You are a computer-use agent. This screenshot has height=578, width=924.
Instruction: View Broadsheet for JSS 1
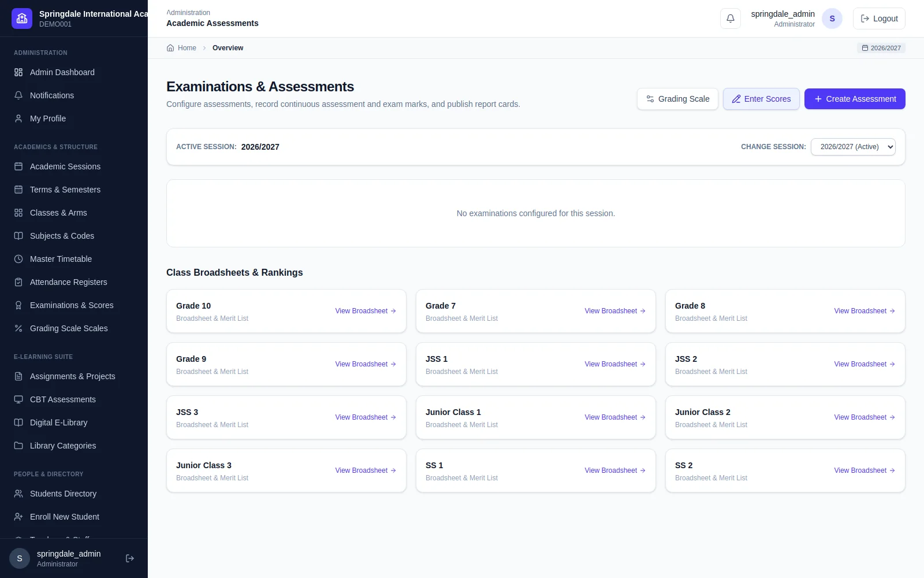click(x=615, y=364)
